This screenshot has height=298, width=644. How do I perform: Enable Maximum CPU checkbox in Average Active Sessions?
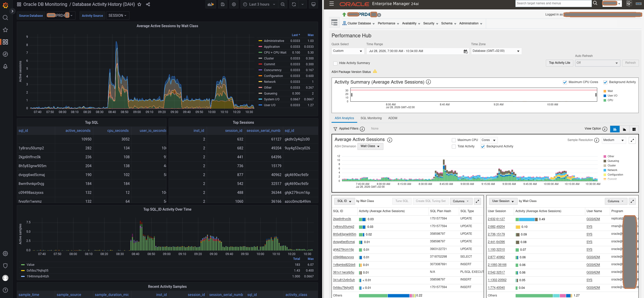[x=454, y=140]
